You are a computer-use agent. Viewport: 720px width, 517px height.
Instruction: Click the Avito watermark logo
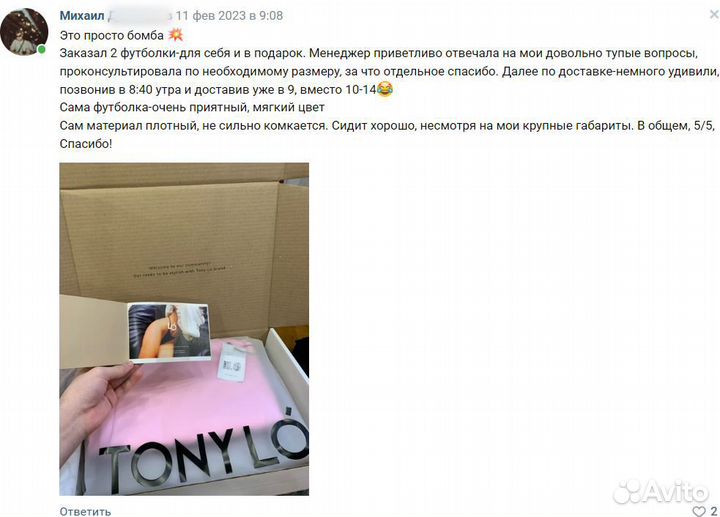pos(661,491)
